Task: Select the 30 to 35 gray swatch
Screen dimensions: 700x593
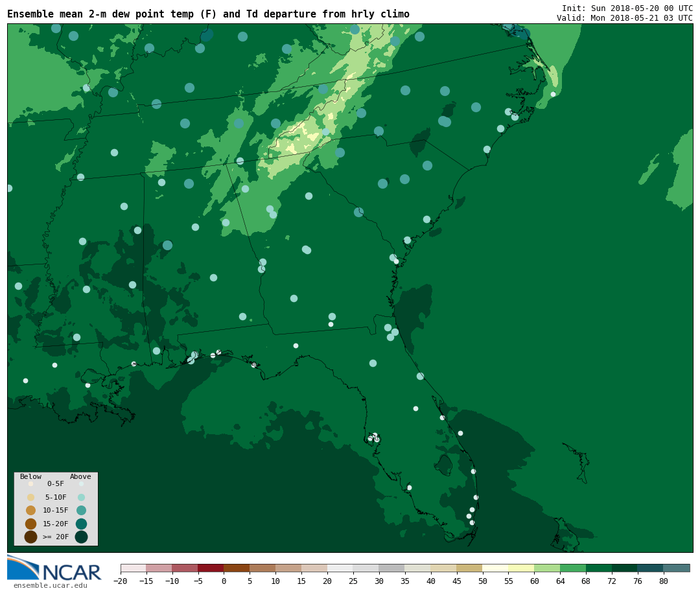Action: click(x=392, y=568)
